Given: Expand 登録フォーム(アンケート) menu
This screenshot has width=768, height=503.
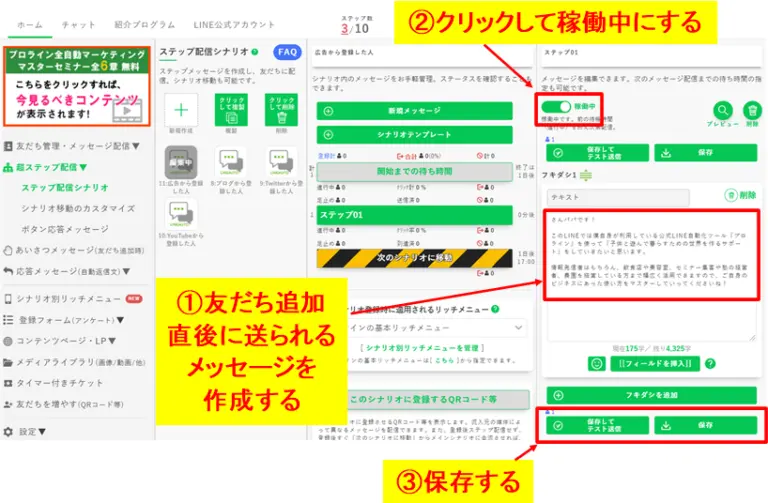Looking at the screenshot, I should coord(64,320).
